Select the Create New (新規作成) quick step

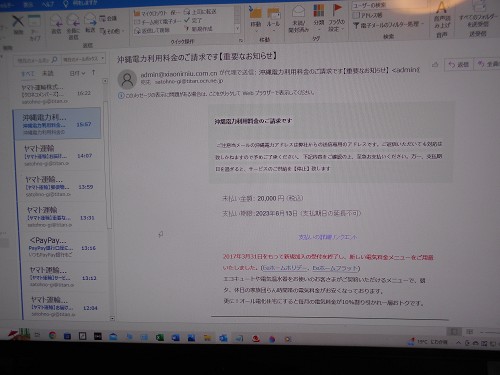pos(198,29)
